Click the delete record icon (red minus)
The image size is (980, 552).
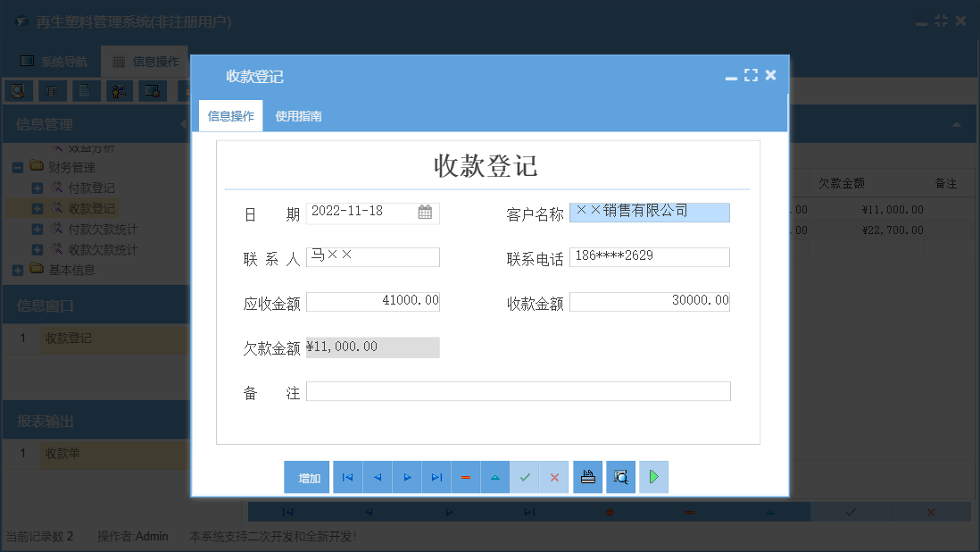[466, 476]
